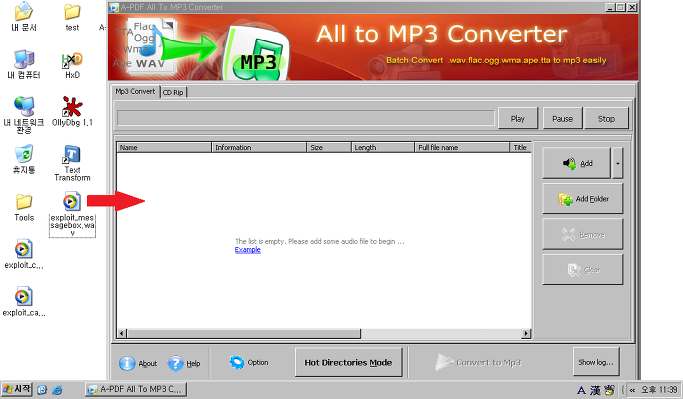This screenshot has height=399, width=683.
Task: Click the Add Folder button
Action: click(x=583, y=199)
